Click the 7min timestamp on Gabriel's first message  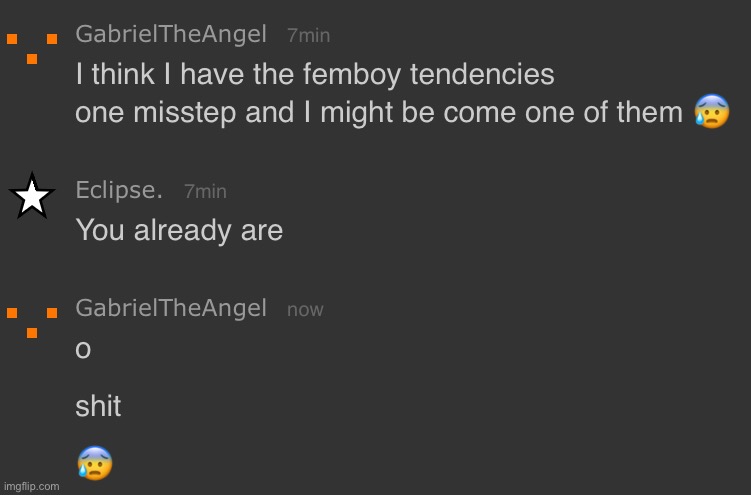308,35
